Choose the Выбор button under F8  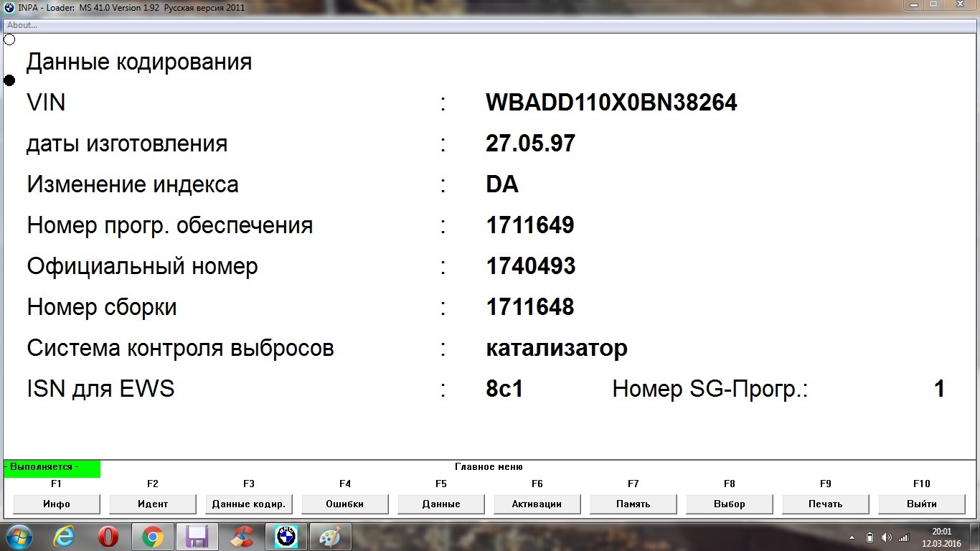[730, 504]
